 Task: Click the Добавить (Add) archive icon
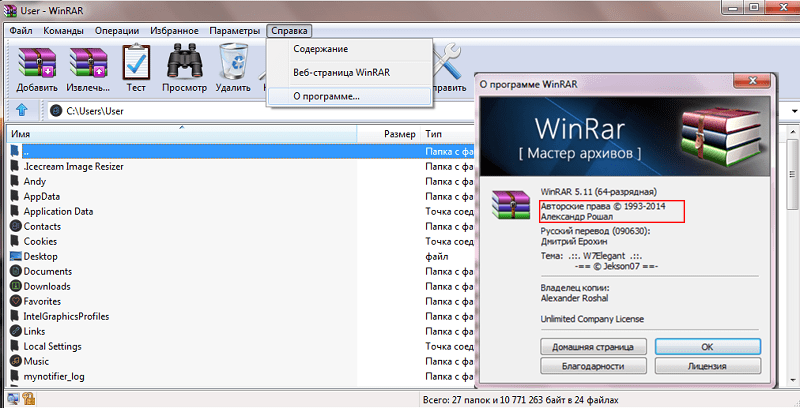[37, 63]
